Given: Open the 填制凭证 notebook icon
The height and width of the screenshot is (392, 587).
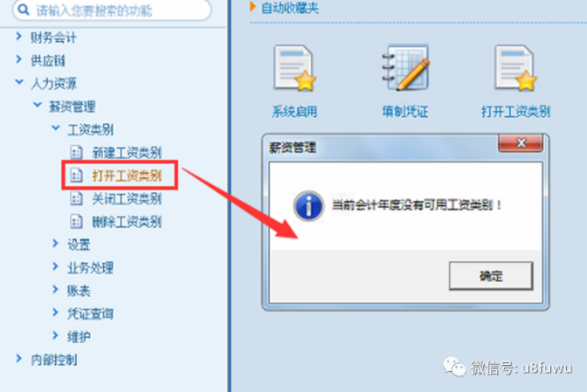Looking at the screenshot, I should [405, 67].
